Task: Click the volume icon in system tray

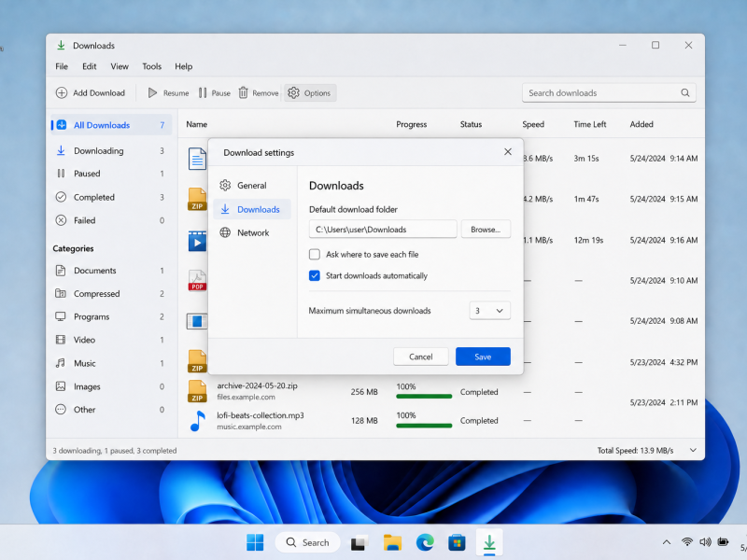Action: click(705, 542)
